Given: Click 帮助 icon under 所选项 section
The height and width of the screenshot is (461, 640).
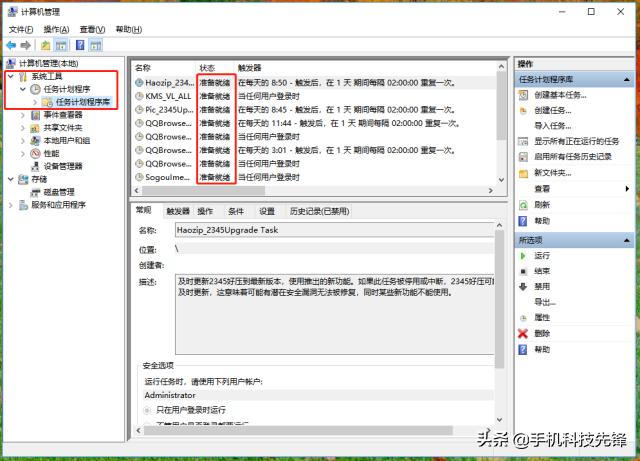Looking at the screenshot, I should [x=523, y=350].
